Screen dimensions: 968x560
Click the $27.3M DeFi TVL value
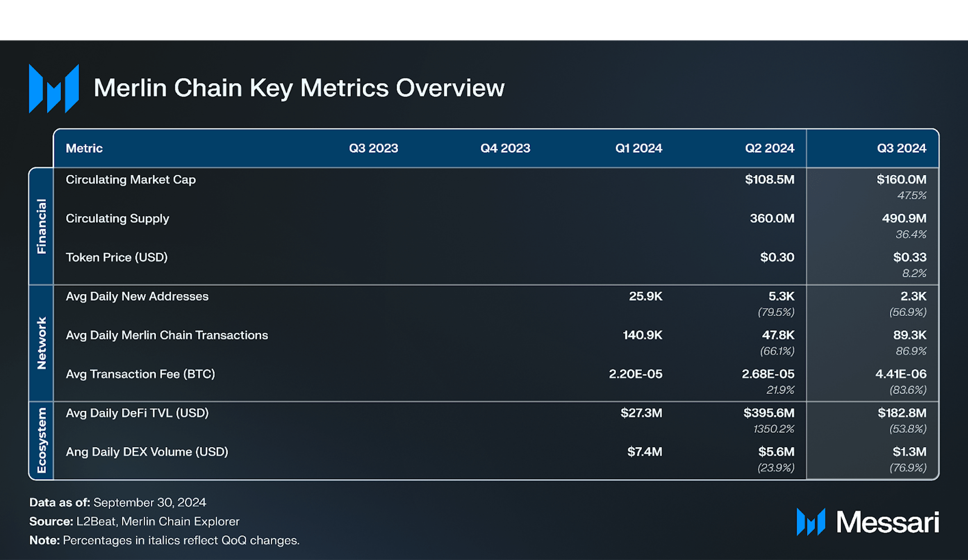coord(641,413)
